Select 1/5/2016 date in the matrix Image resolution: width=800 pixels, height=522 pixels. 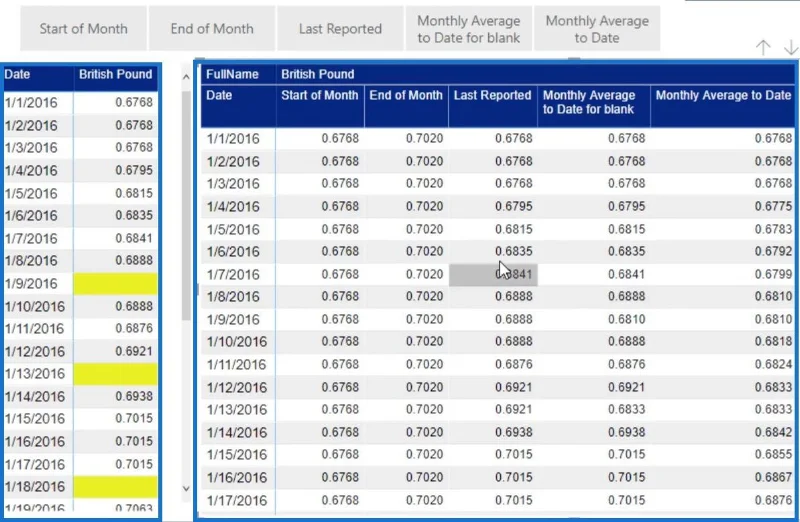pyautogui.click(x=233, y=230)
